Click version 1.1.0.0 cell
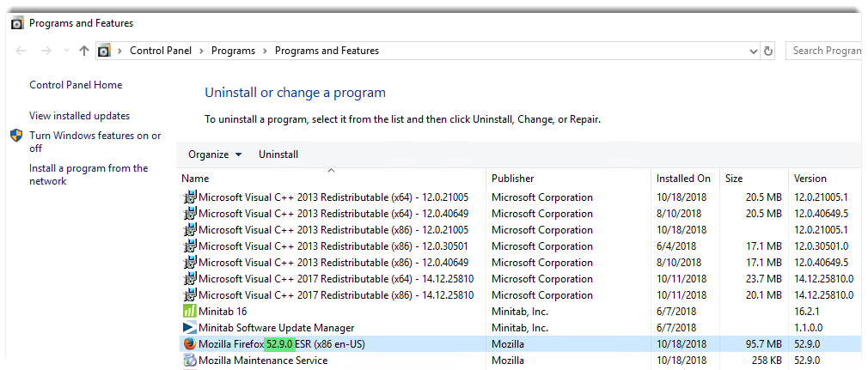 (808, 327)
